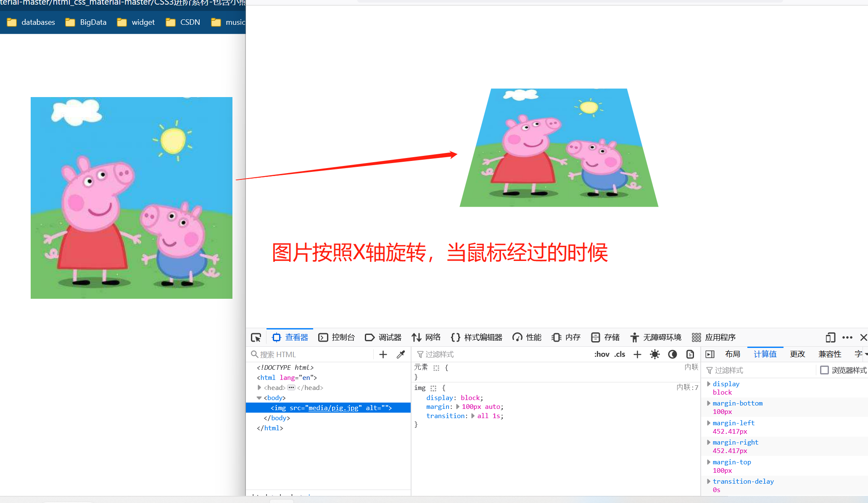Click the add new node plus icon
This screenshot has width=868, height=503.
[383, 354]
